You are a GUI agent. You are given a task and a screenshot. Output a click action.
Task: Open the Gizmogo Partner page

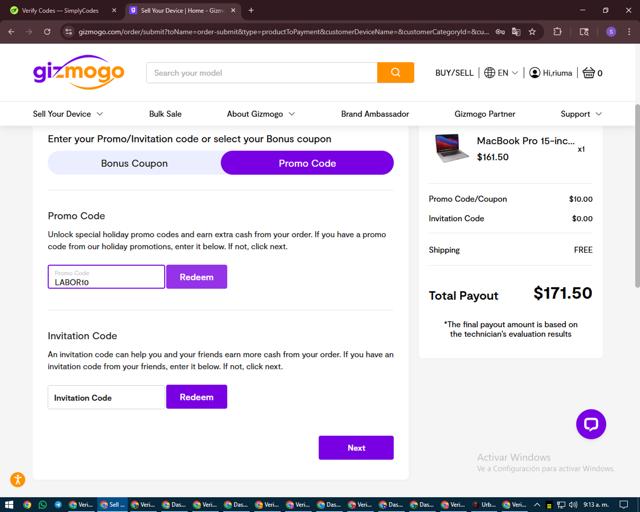484,114
